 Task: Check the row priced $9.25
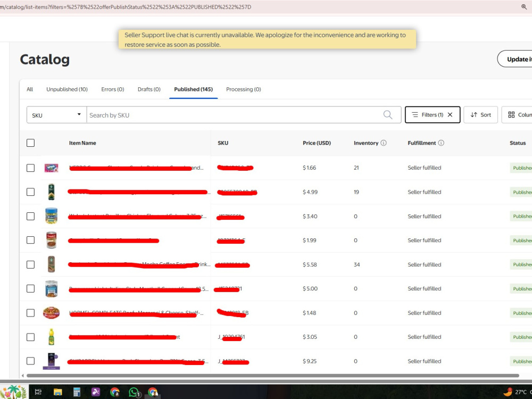pos(30,361)
